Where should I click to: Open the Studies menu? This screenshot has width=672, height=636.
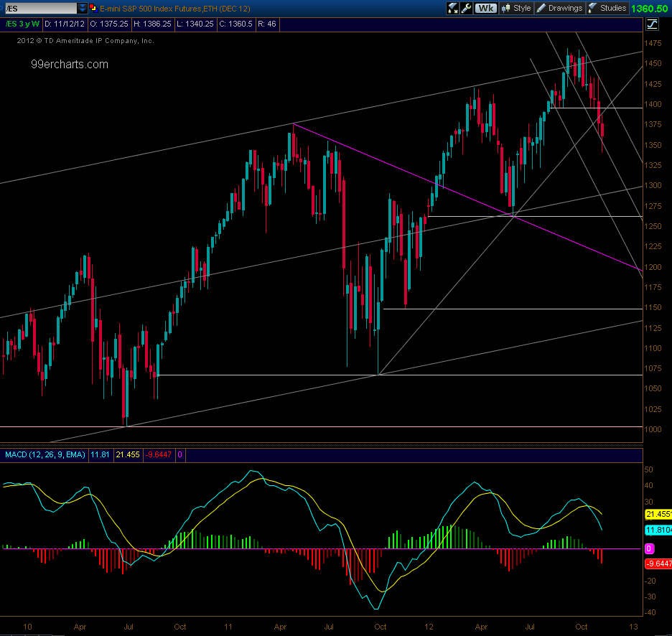(607, 8)
